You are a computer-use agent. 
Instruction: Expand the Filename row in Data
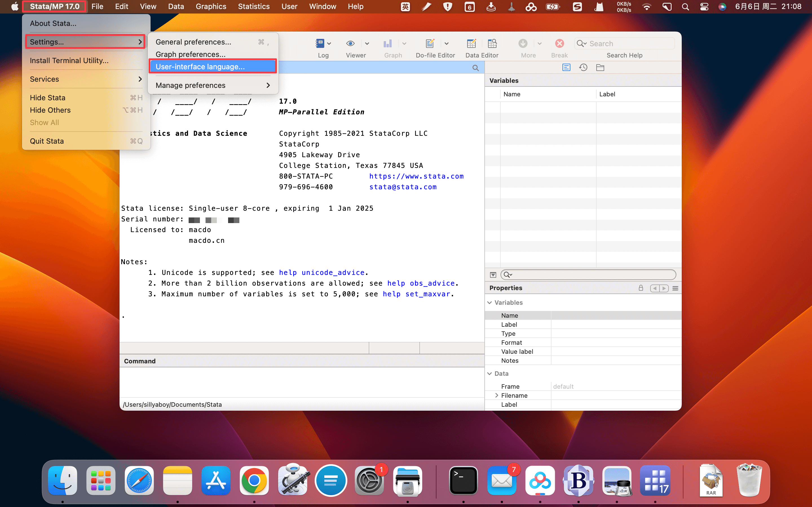(497, 395)
